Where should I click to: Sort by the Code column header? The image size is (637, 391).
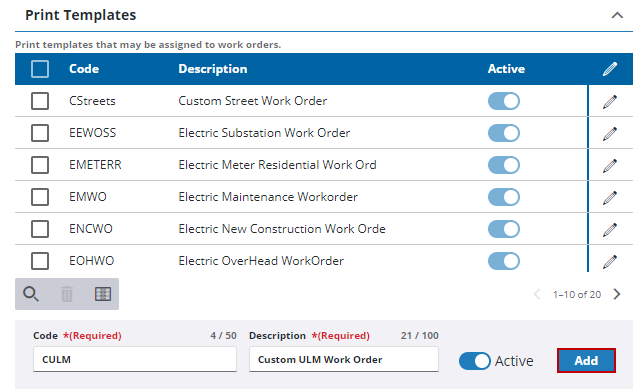(84, 69)
